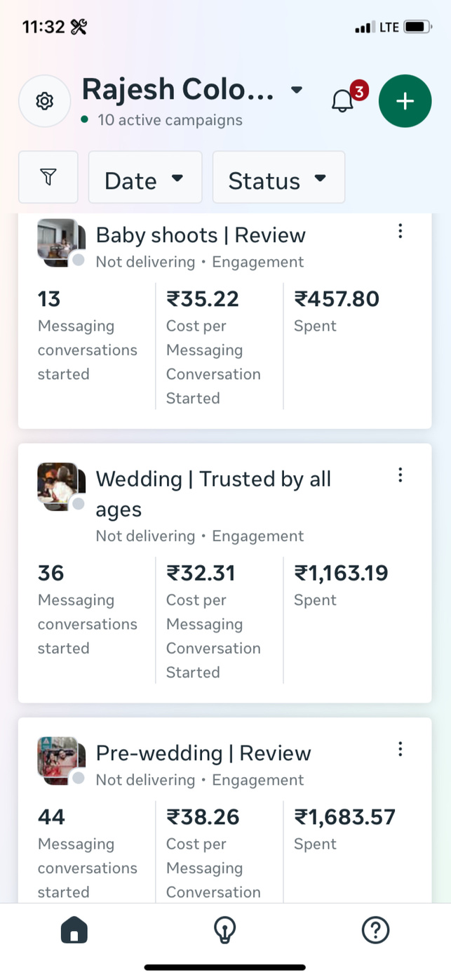Screen dimensions: 451x980
Task: Open more options for Wedding campaign
Action: tap(400, 475)
